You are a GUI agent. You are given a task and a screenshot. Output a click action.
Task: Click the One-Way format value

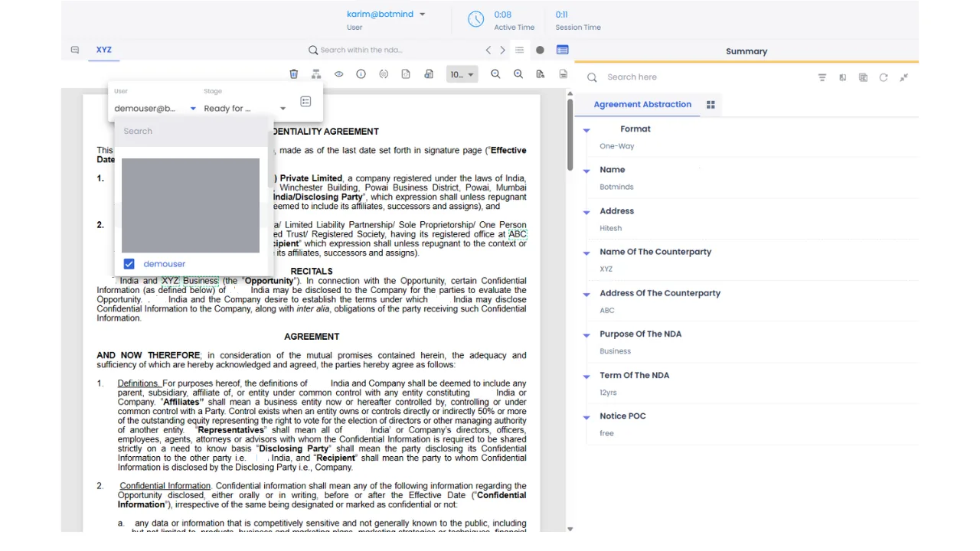617,146
